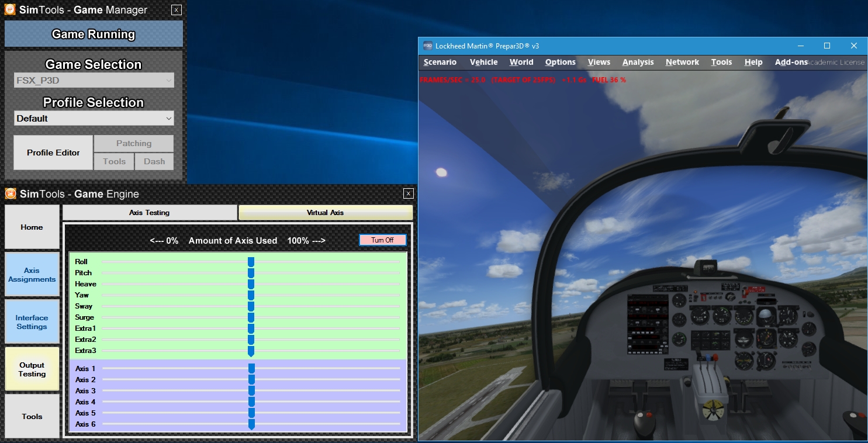868x443 pixels.
Task: Click the Game Selection heading
Action: [x=94, y=64]
